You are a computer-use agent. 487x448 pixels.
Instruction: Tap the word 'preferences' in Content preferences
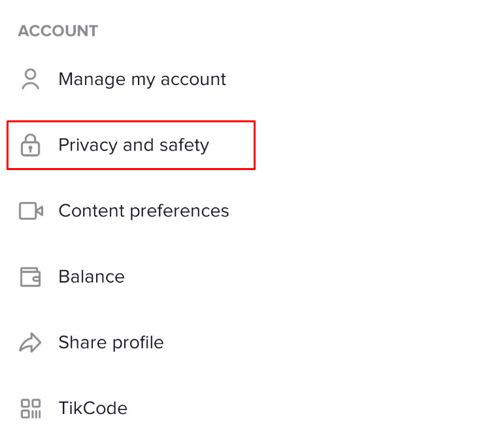(x=180, y=211)
